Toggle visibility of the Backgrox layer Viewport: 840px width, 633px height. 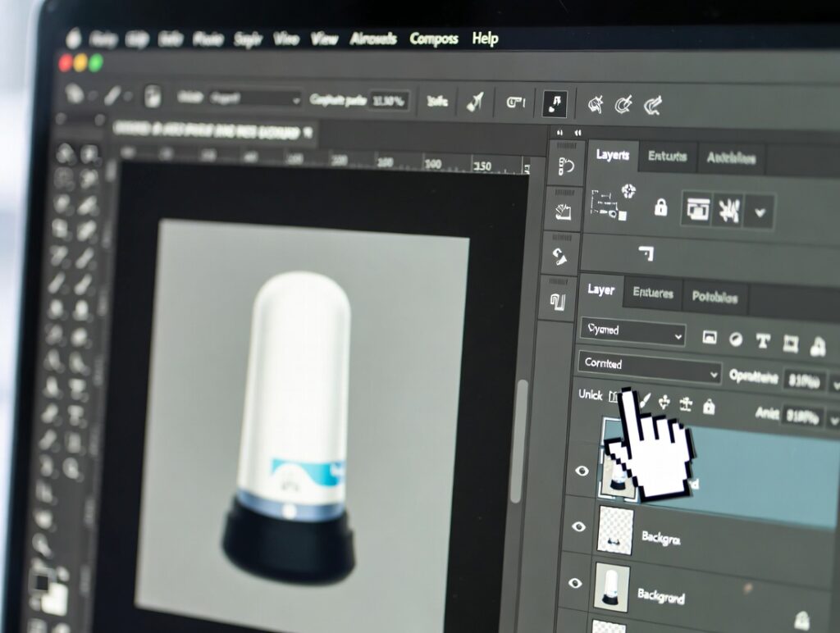coord(578,526)
